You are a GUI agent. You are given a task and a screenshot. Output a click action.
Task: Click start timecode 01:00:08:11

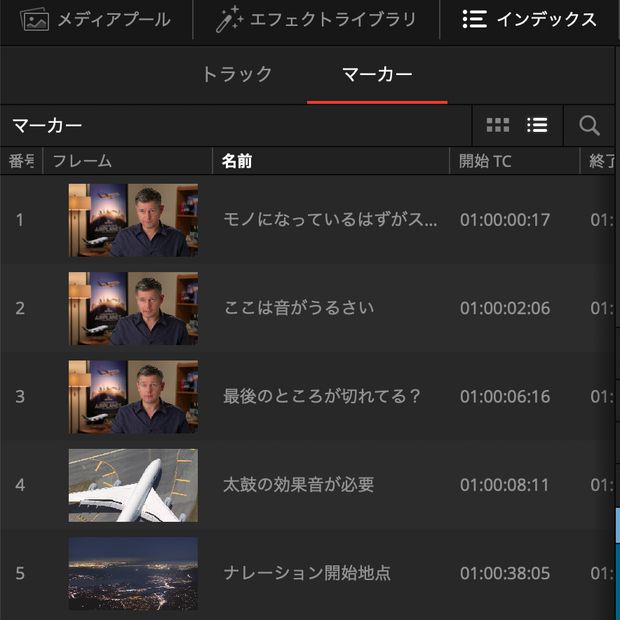click(505, 485)
